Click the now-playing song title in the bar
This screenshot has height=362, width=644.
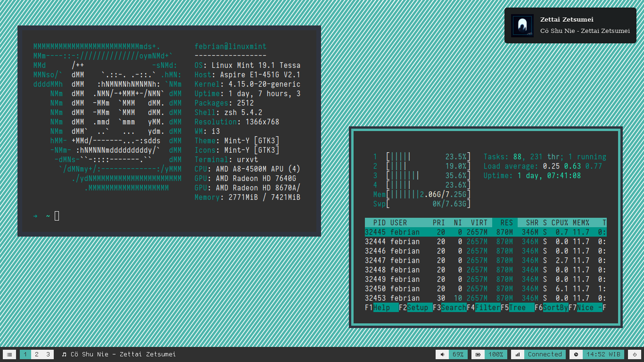pyautogui.click(x=123, y=354)
